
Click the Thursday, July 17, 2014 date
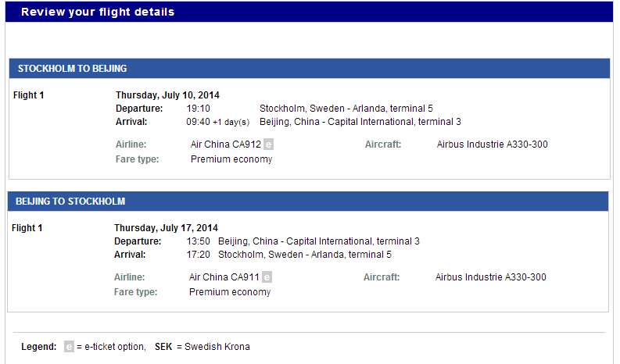click(x=166, y=228)
